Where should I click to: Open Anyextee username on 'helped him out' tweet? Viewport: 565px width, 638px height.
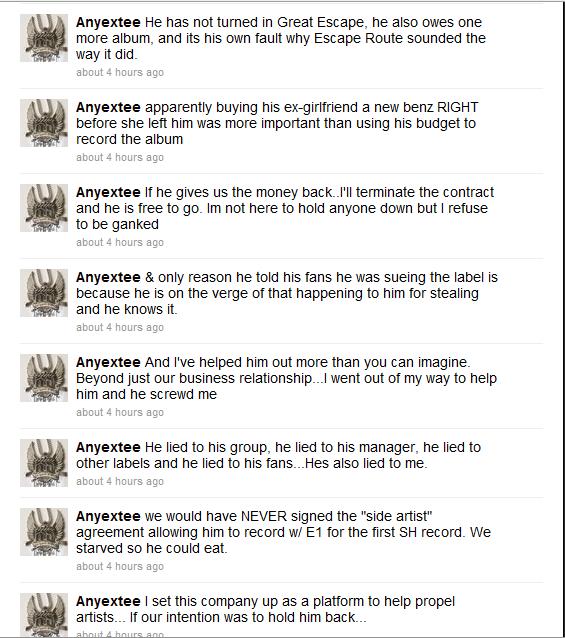tap(108, 363)
